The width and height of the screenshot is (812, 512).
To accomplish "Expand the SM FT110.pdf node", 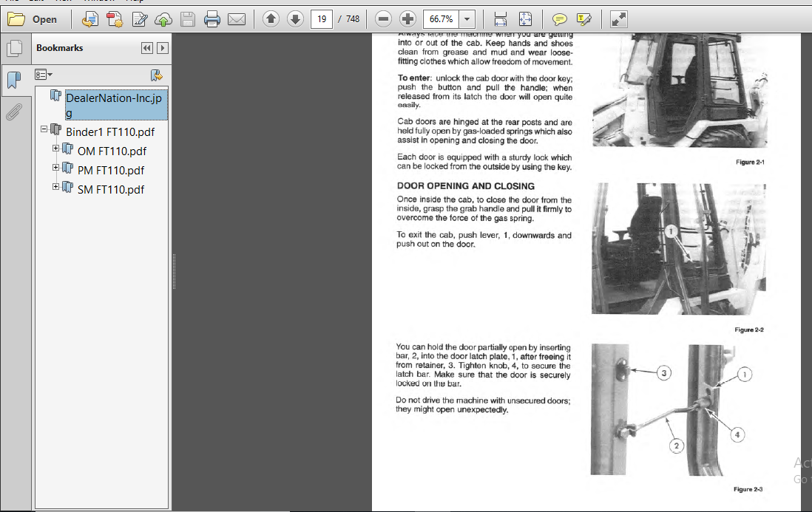I will (x=55, y=187).
